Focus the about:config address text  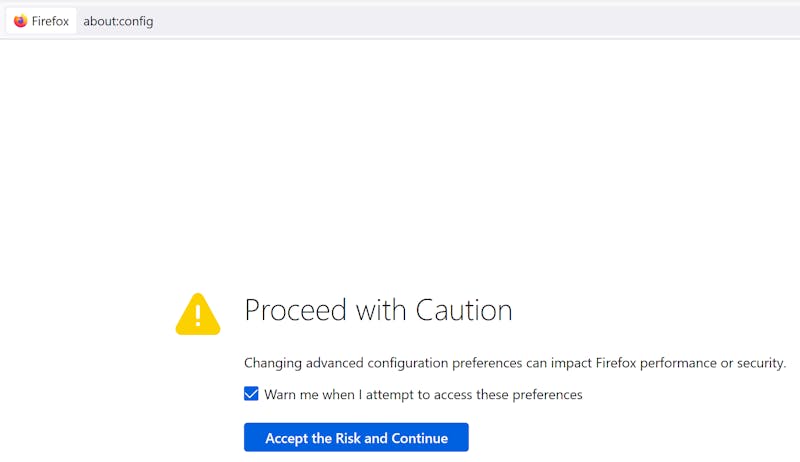tap(118, 21)
